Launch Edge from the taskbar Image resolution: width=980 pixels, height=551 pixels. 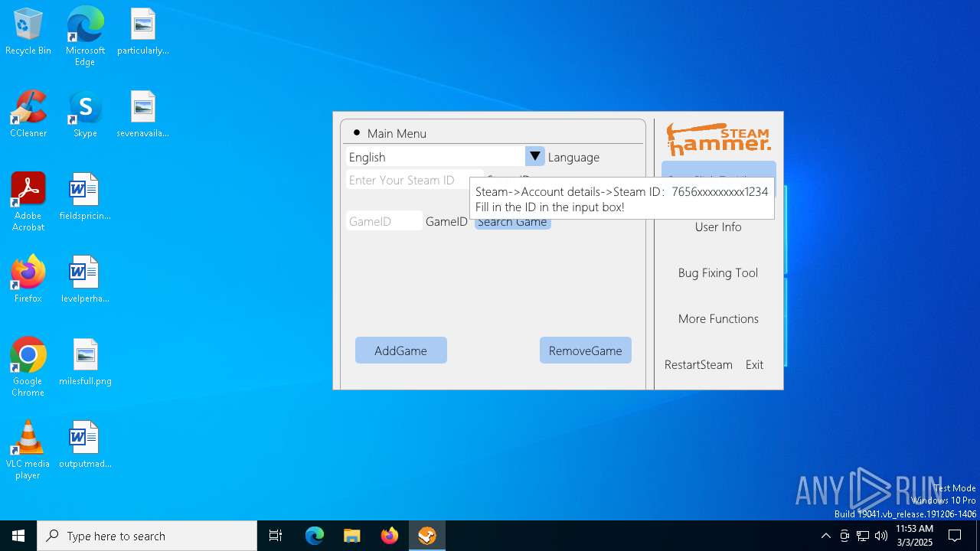click(315, 536)
